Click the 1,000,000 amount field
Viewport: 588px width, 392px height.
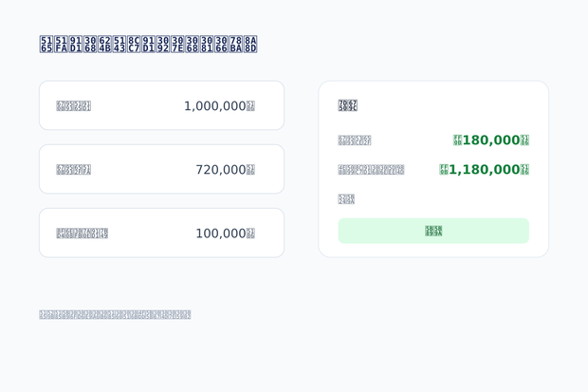161,105
